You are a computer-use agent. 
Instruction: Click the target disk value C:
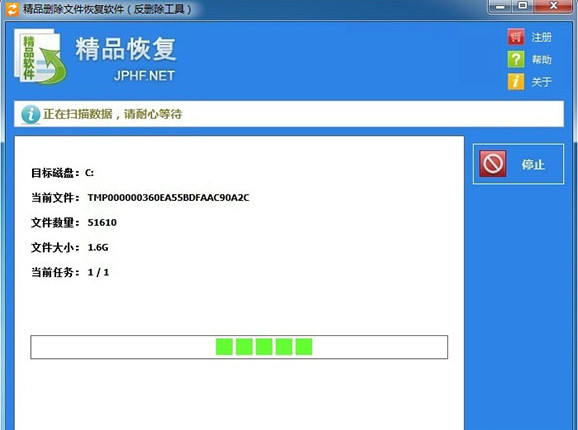click(x=89, y=173)
